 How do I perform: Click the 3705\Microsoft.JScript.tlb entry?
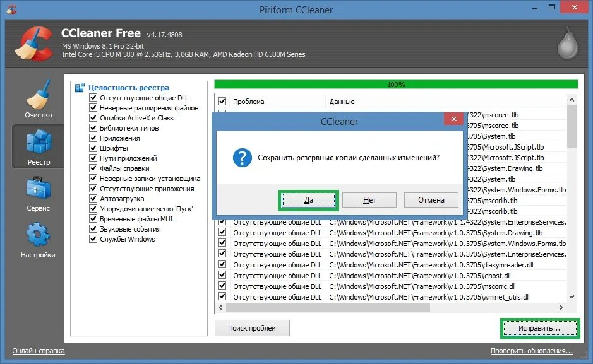coord(505,146)
